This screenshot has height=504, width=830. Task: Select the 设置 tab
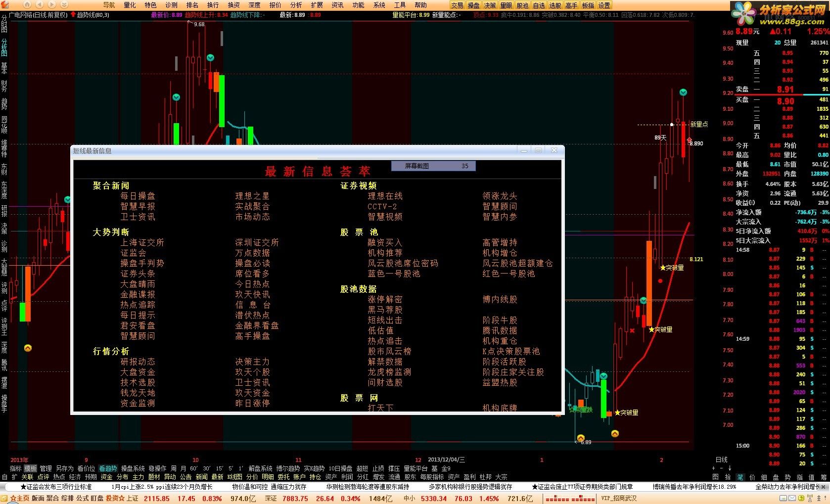pos(604,5)
